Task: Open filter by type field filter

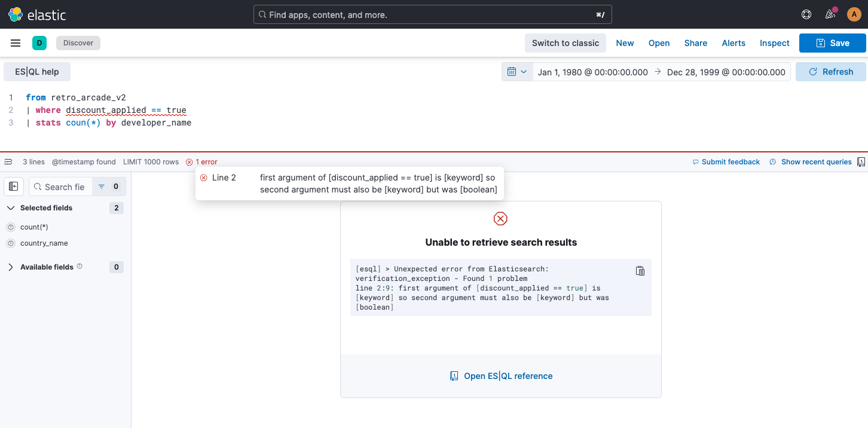Action: point(109,187)
